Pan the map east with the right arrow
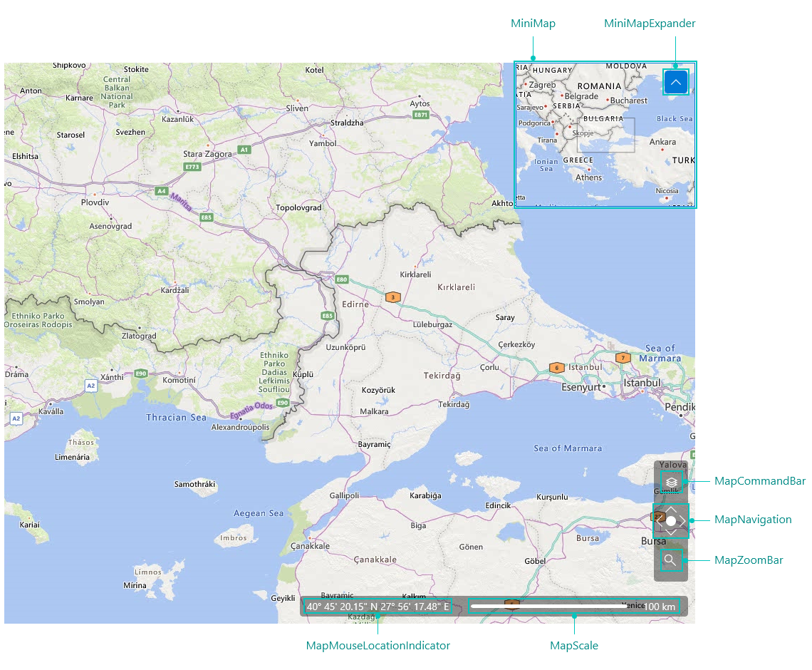The height and width of the screenshot is (670, 812). [682, 520]
